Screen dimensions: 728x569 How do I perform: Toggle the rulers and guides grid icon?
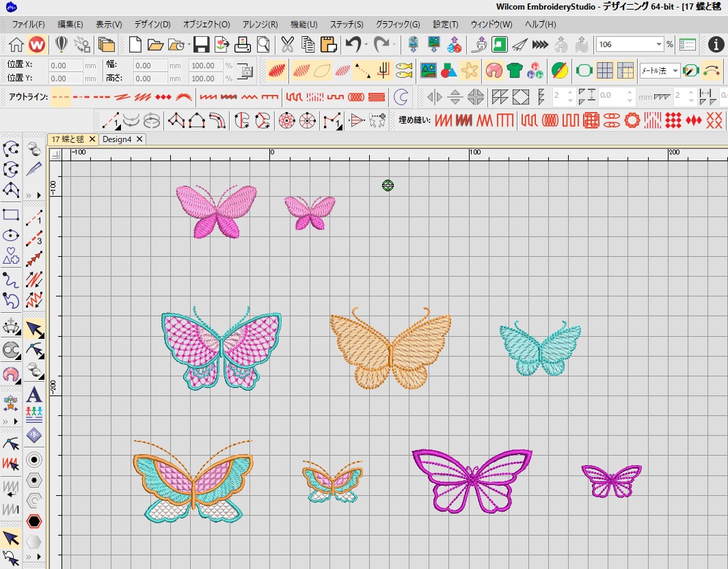click(x=625, y=70)
